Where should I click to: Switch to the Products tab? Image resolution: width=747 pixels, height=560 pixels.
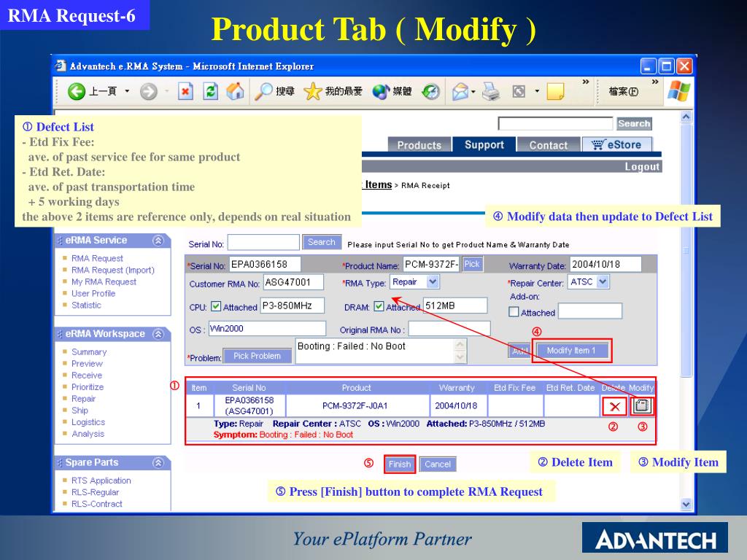pos(419,145)
